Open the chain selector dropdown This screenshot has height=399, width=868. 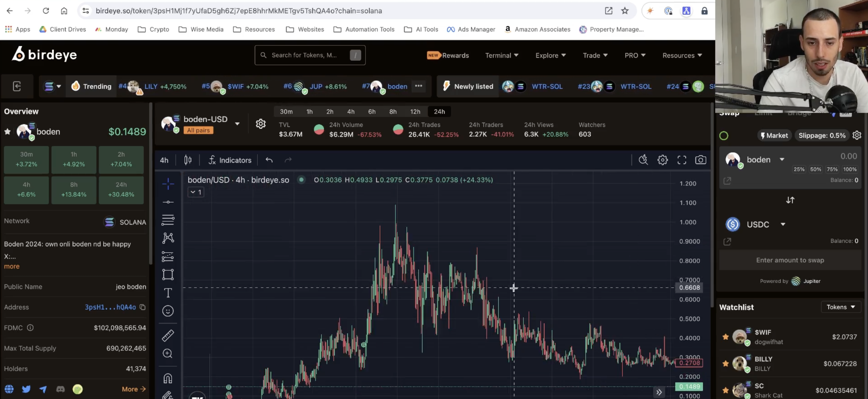(x=52, y=86)
